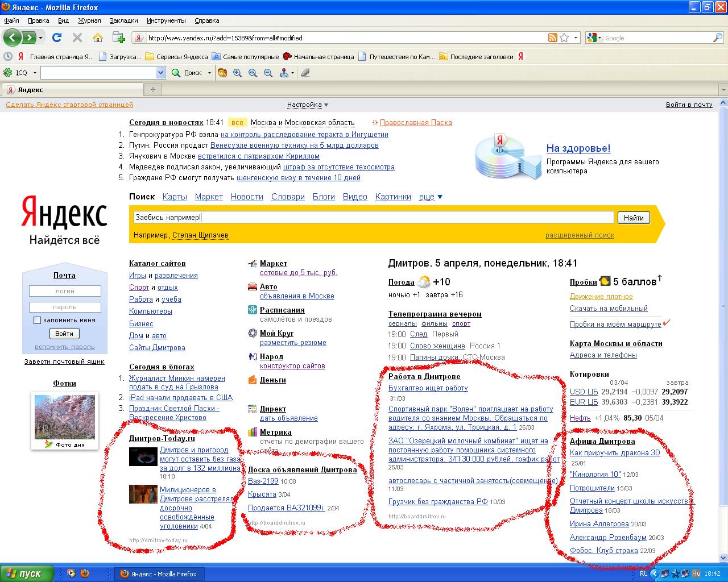Open the 'Закладки' menu

pos(124,20)
